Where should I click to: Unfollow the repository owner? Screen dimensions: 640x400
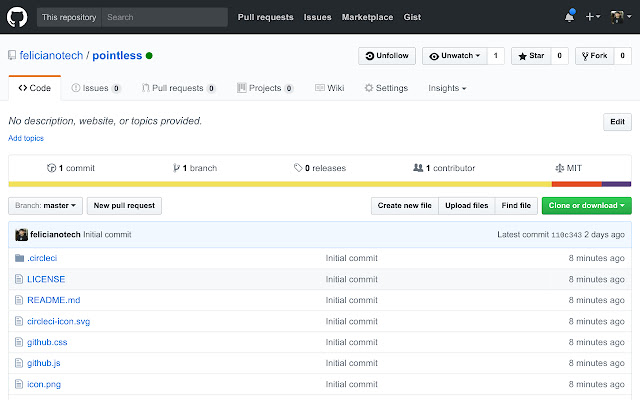[387, 56]
